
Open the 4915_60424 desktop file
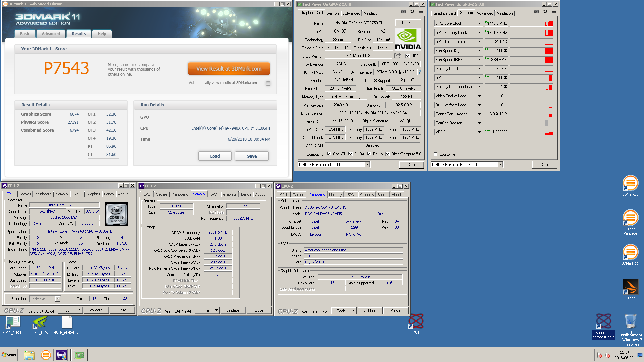click(x=67, y=325)
